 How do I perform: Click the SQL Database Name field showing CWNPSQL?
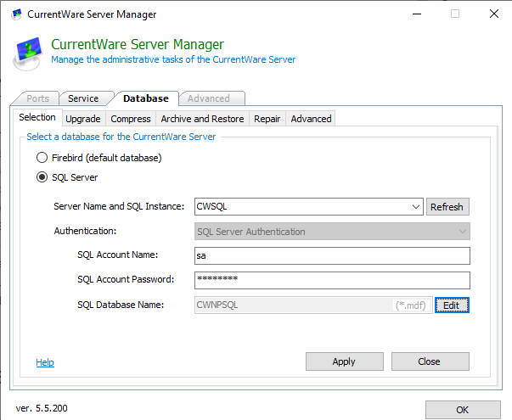(x=313, y=305)
